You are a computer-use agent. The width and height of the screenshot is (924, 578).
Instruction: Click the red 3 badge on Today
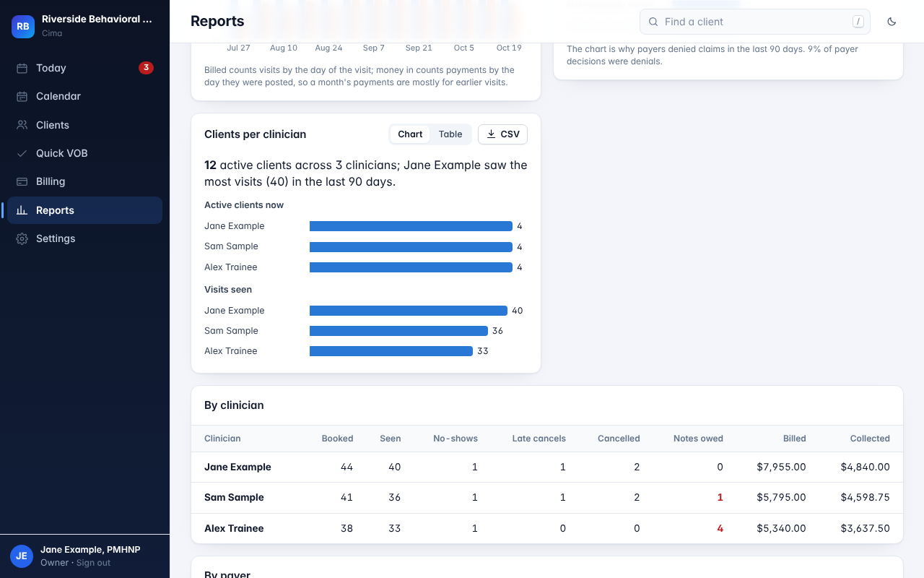tap(146, 68)
